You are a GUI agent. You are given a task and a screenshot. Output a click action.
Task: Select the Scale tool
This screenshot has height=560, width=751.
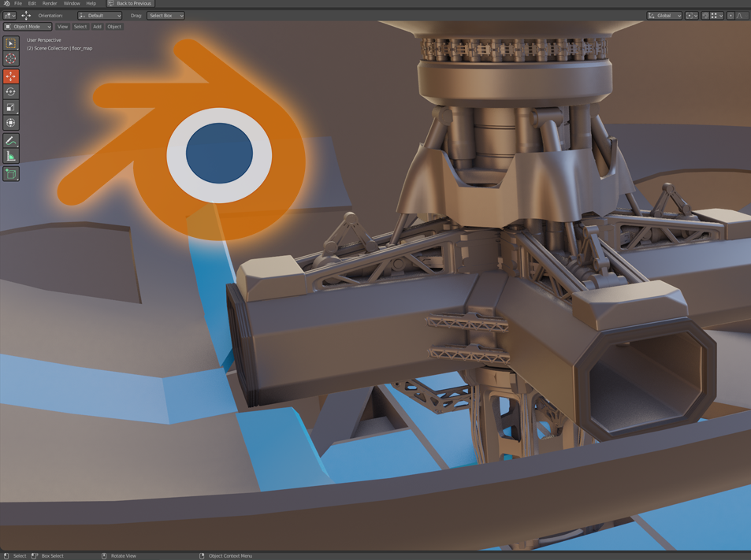click(11, 107)
